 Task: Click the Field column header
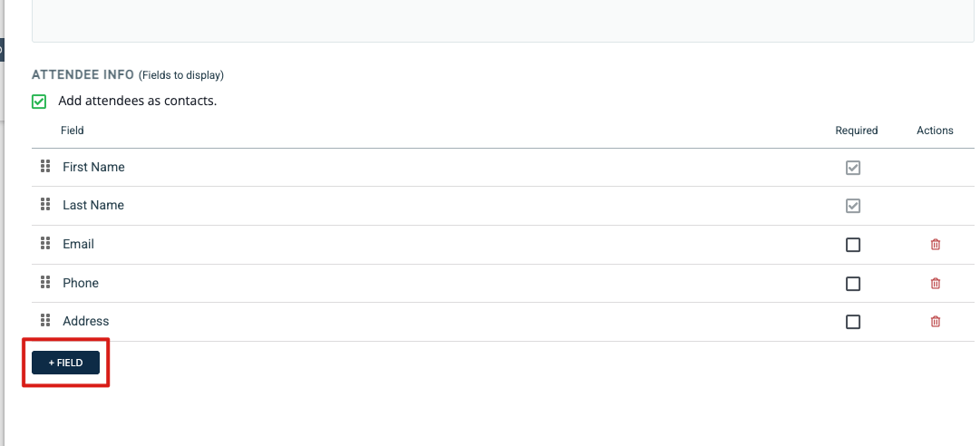click(x=72, y=131)
